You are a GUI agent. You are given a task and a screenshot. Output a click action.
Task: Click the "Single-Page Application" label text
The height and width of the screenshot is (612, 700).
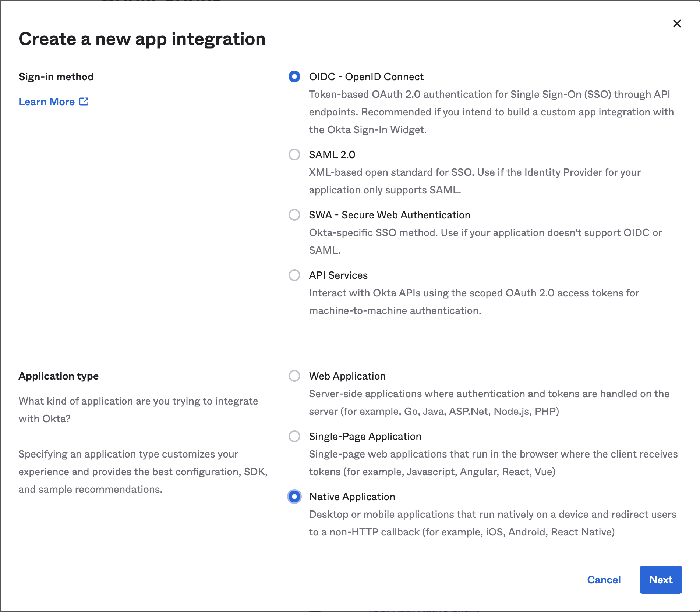point(365,436)
